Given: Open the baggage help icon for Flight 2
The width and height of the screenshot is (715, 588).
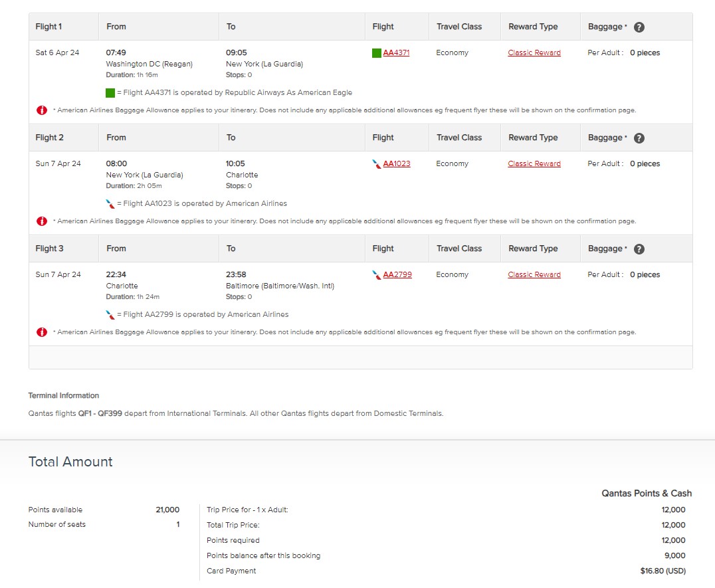Looking at the screenshot, I should [639, 138].
